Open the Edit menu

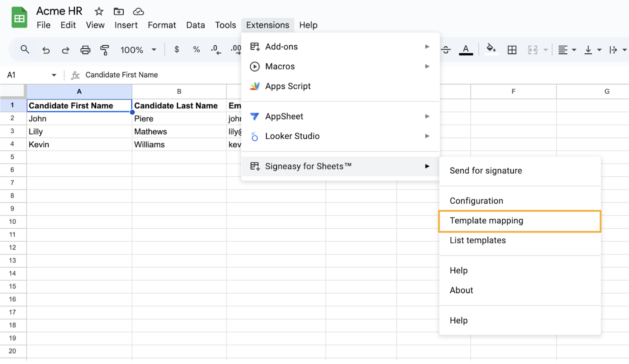tap(68, 25)
